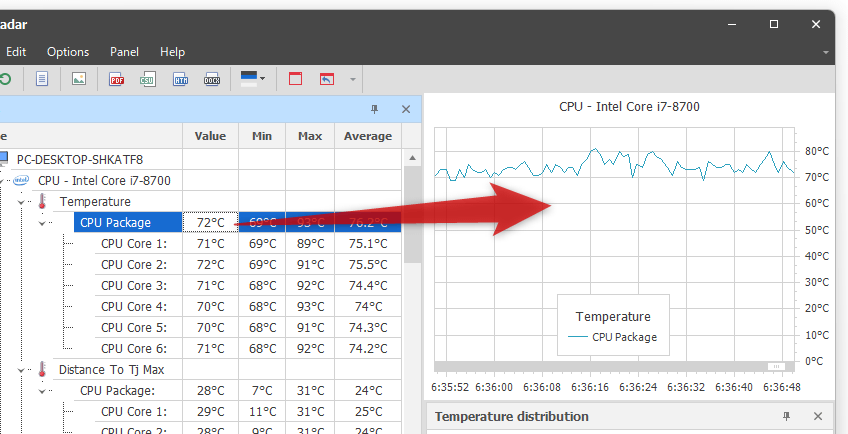This screenshot has height=434, width=848.
Task: Select CPU Core 1: under Temperature
Action: click(x=134, y=244)
